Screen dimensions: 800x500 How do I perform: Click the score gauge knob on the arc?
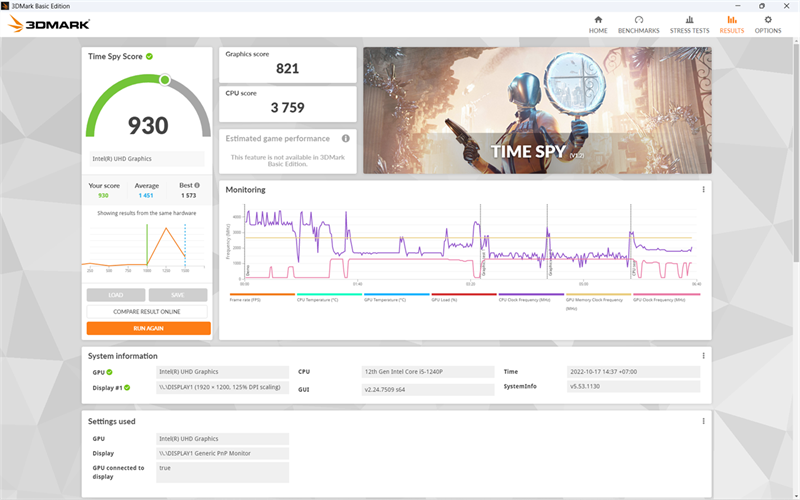[165, 80]
